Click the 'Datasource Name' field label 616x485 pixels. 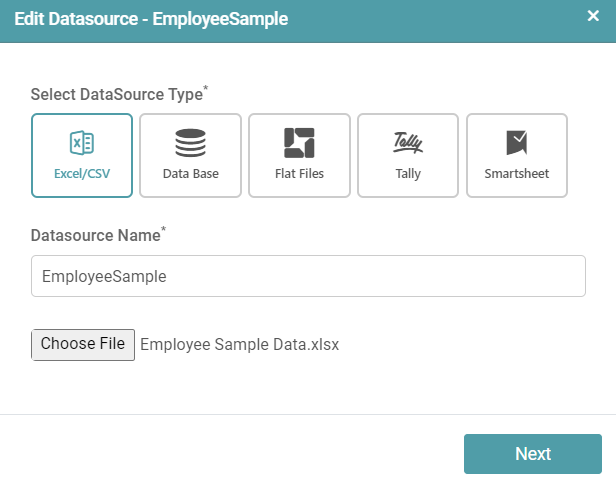(95, 236)
